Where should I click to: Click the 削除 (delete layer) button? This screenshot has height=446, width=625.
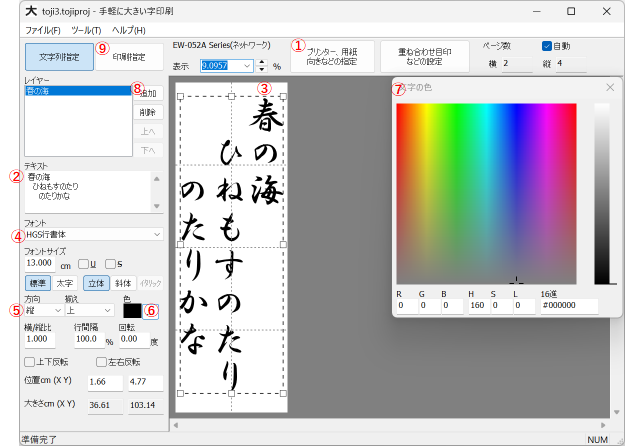[147, 112]
